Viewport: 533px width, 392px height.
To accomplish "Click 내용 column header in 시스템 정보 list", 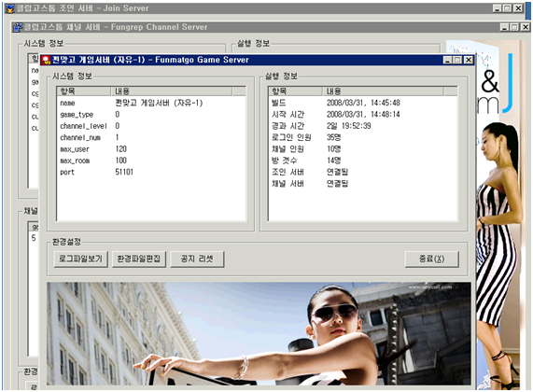I will [172, 91].
